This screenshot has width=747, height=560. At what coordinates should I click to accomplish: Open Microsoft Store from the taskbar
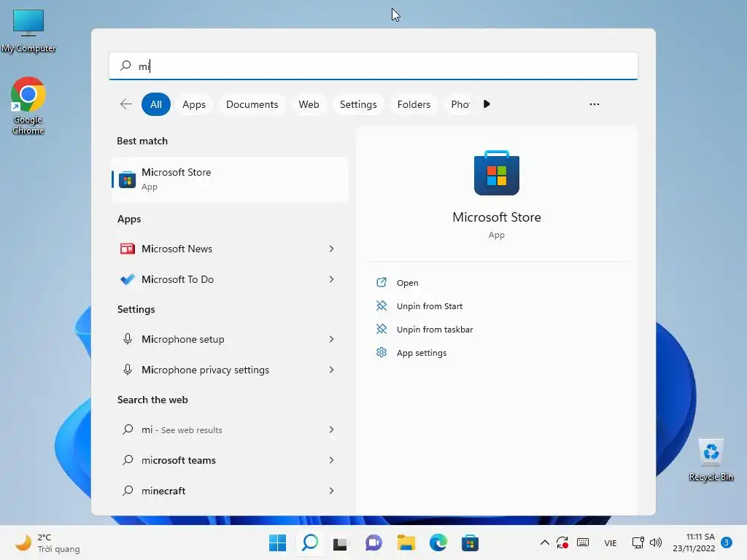click(x=470, y=542)
